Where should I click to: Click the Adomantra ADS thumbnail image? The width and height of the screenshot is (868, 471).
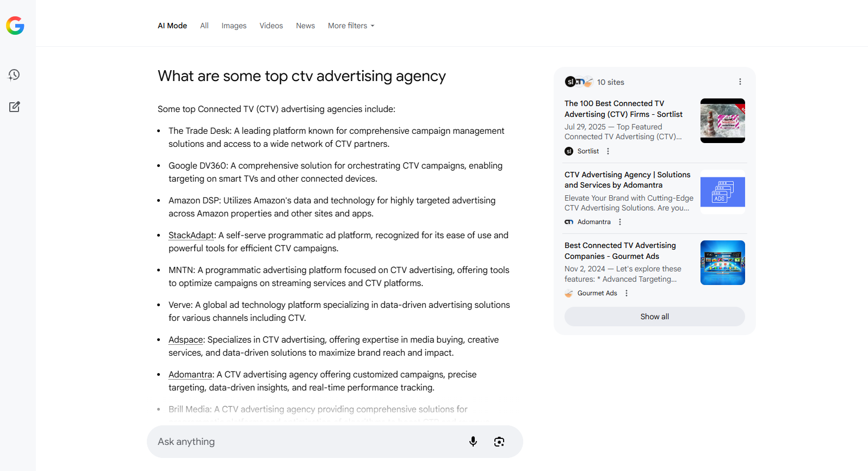pyautogui.click(x=723, y=192)
